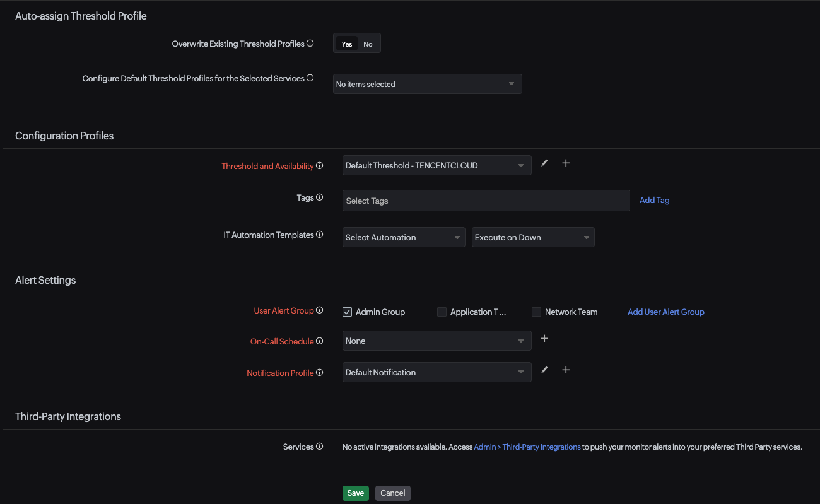Add a new Threshold and Availability profile

(565, 163)
